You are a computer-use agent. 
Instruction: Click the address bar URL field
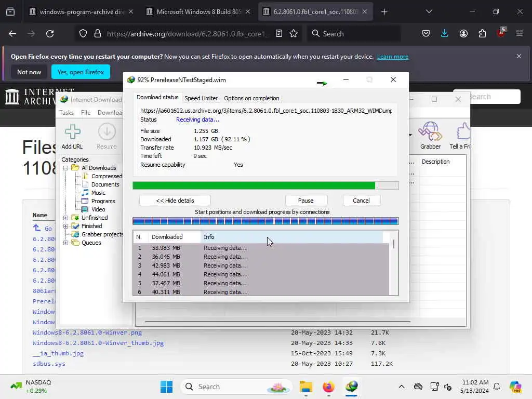click(187, 34)
